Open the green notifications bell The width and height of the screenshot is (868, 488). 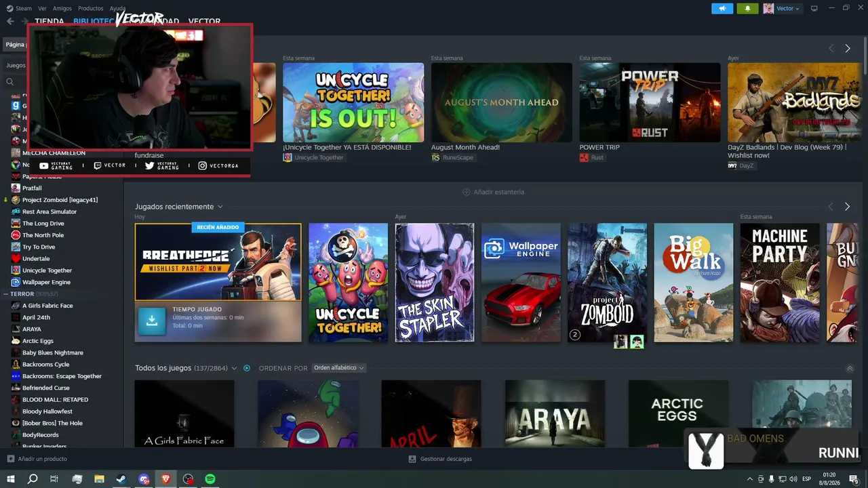point(748,8)
